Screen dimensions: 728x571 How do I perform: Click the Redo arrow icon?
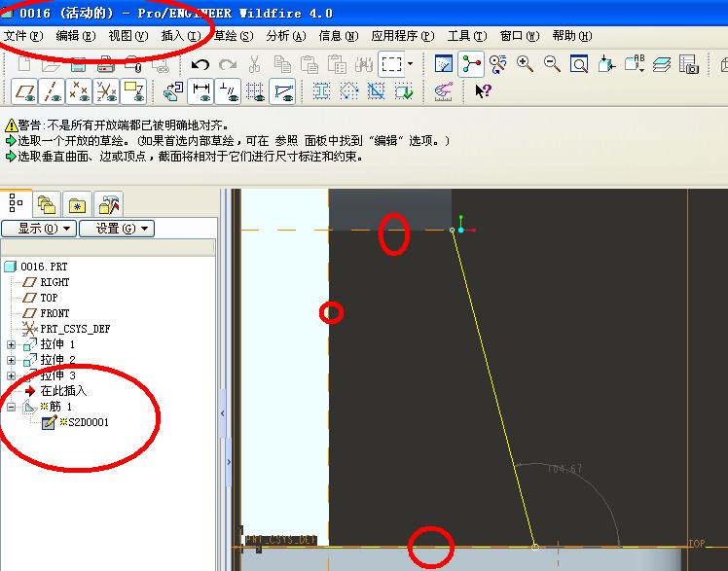pyautogui.click(x=228, y=64)
